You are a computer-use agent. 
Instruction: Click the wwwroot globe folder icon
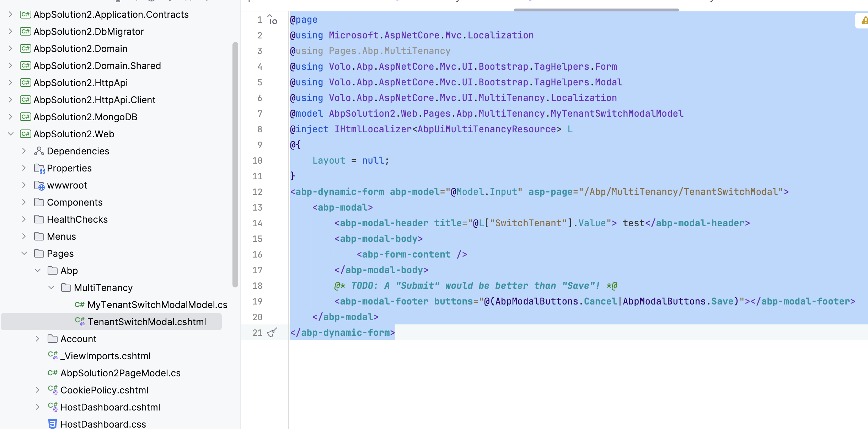(x=39, y=185)
